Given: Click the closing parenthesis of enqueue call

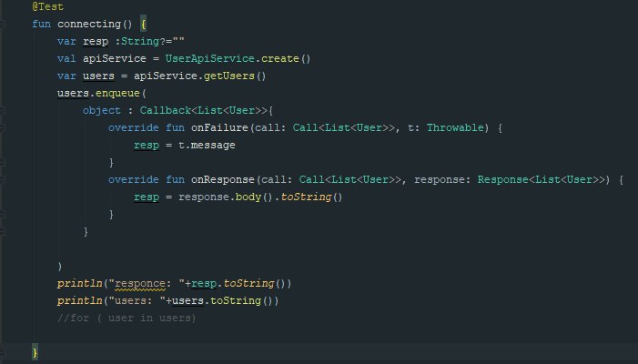Looking at the screenshot, I should click(60, 267).
